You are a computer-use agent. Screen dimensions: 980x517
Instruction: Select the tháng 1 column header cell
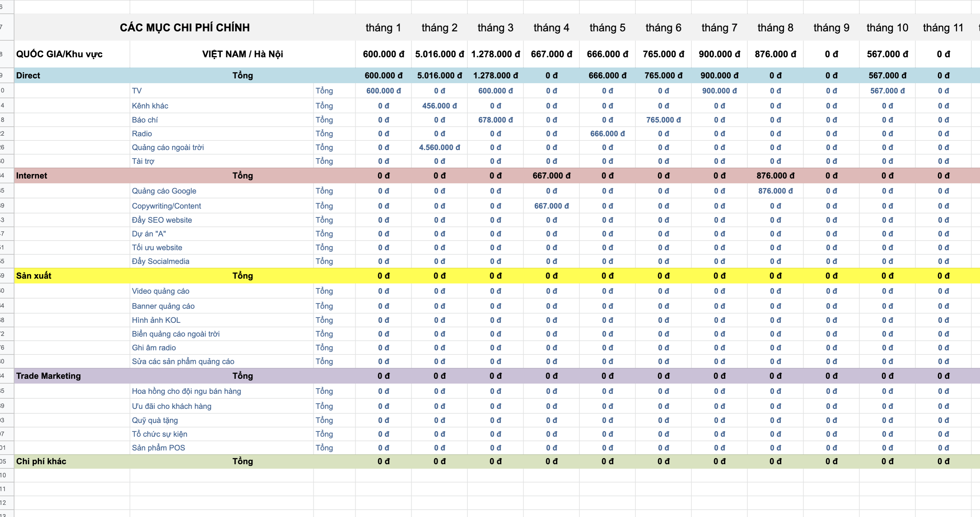coord(383,28)
